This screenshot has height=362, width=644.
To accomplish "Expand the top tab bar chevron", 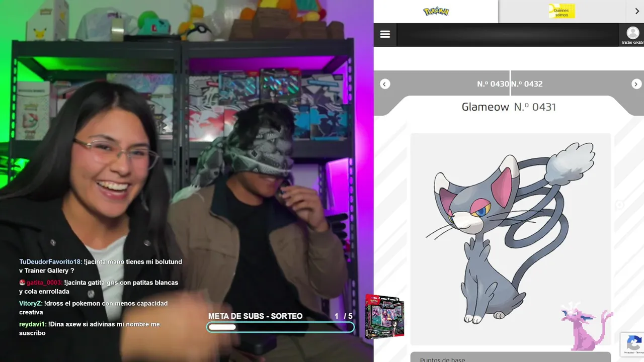I will (637, 11).
